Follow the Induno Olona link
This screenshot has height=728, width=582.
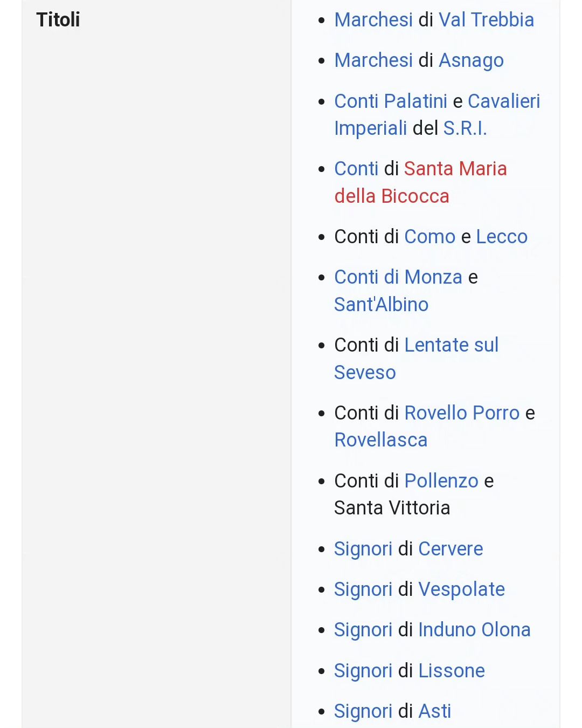tap(474, 630)
